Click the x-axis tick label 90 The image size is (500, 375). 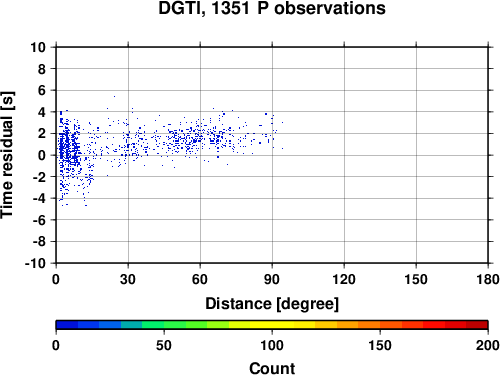[272, 279]
